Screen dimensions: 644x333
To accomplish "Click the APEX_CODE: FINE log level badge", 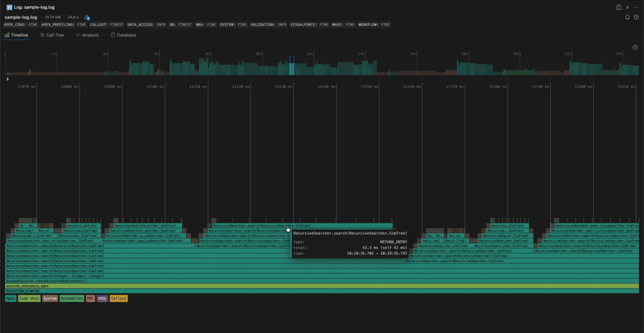I will (21, 24).
